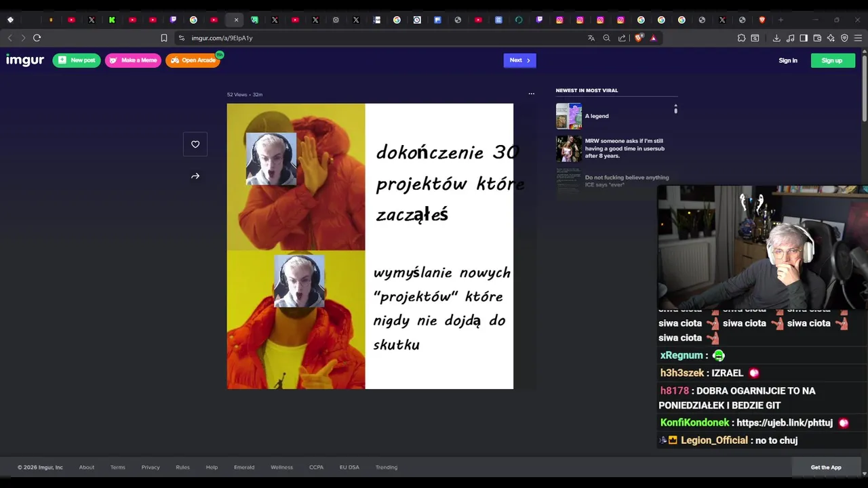Screen dimensions: 868x488
Task: Open the Emerald footer link
Action: pyautogui.click(x=244, y=467)
